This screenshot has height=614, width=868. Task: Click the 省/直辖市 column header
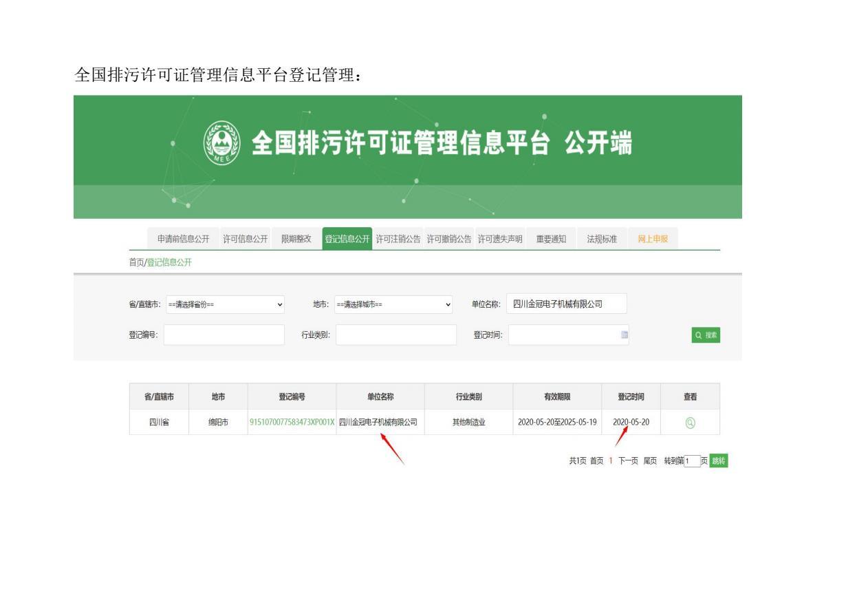[x=159, y=396]
